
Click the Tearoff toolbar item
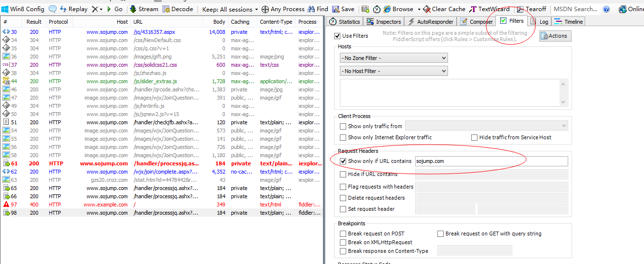tap(532, 9)
